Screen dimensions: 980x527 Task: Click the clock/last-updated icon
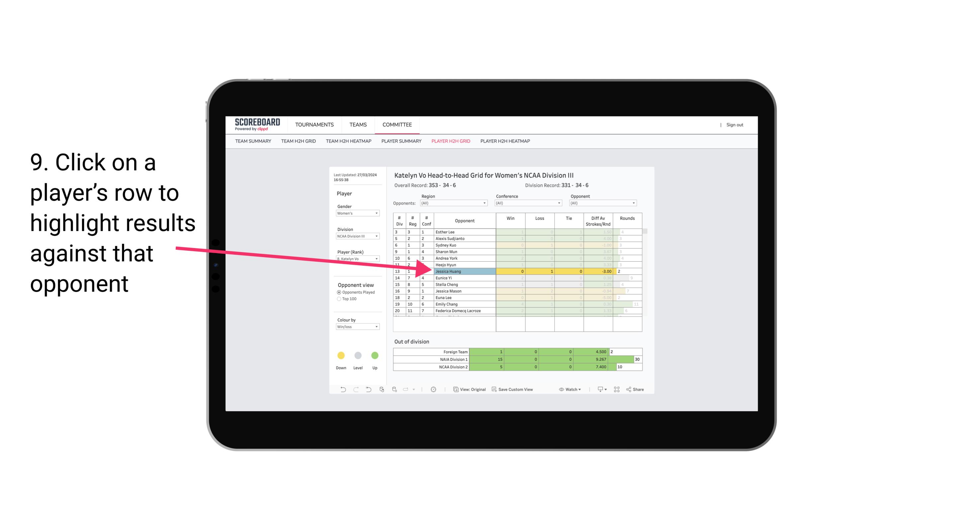click(434, 390)
